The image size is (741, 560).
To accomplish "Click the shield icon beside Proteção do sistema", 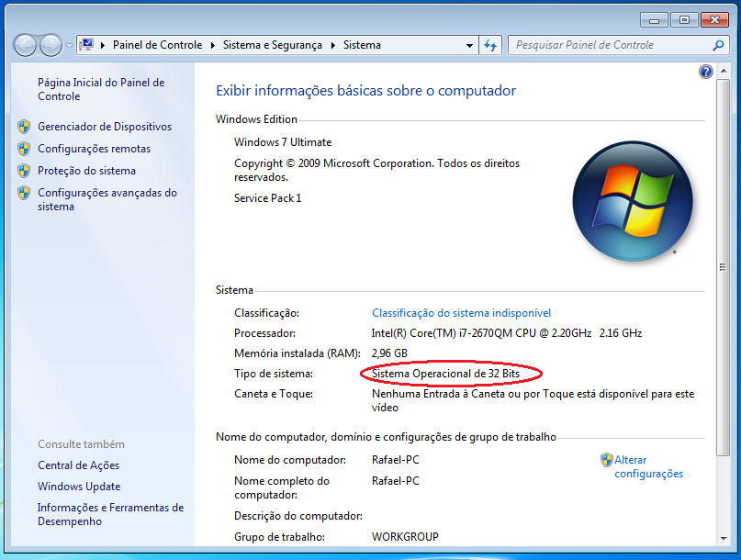I will (x=25, y=170).
